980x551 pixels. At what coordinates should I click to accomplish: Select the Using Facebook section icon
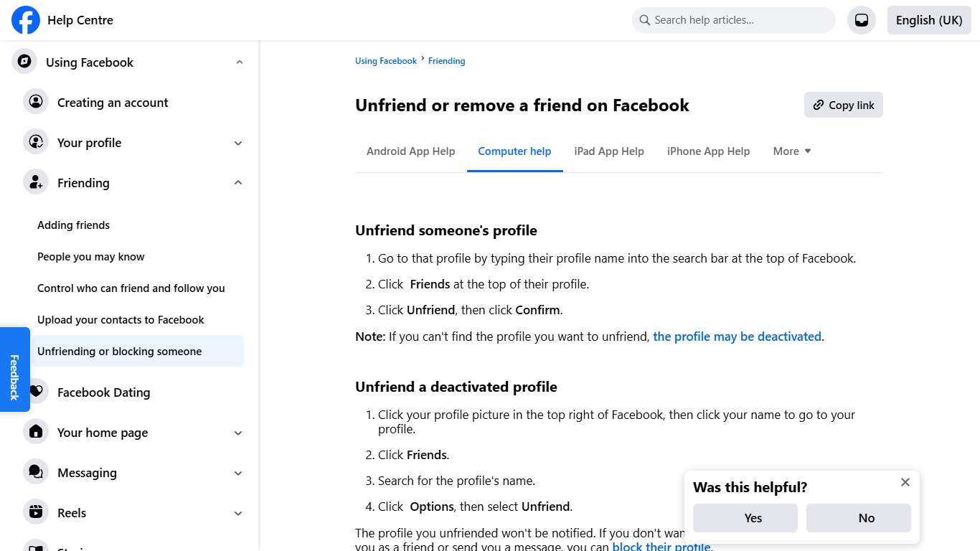point(24,62)
